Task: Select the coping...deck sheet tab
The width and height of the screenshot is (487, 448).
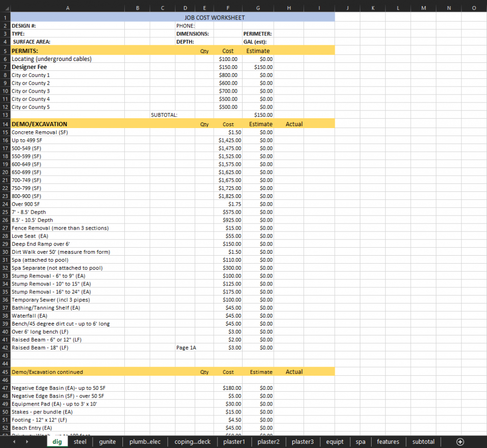Action: tap(192, 442)
